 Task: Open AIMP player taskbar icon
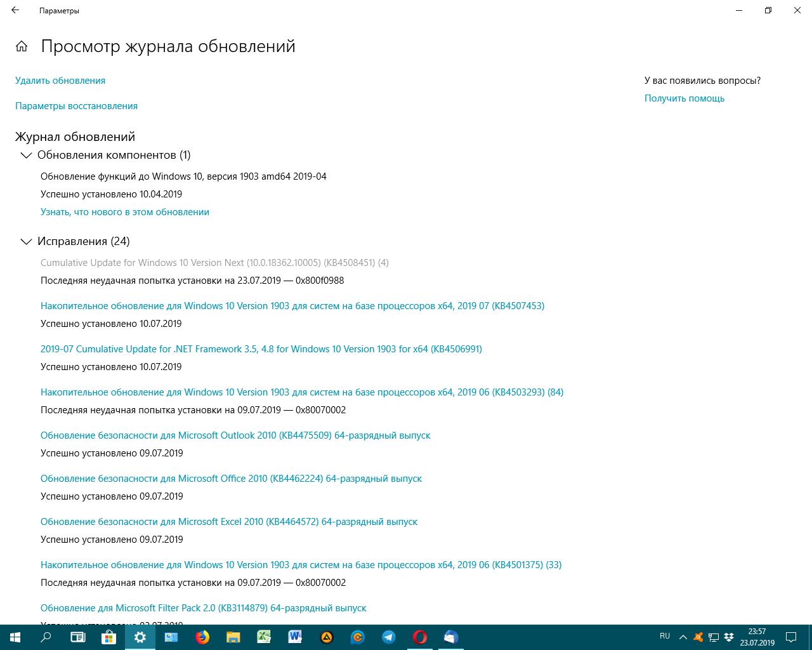[327, 637]
